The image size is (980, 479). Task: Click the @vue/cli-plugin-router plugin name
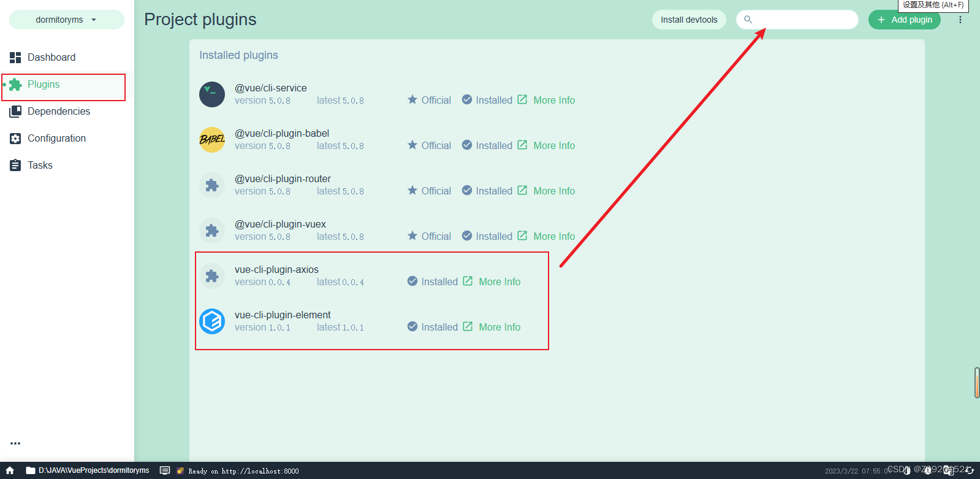pos(283,179)
